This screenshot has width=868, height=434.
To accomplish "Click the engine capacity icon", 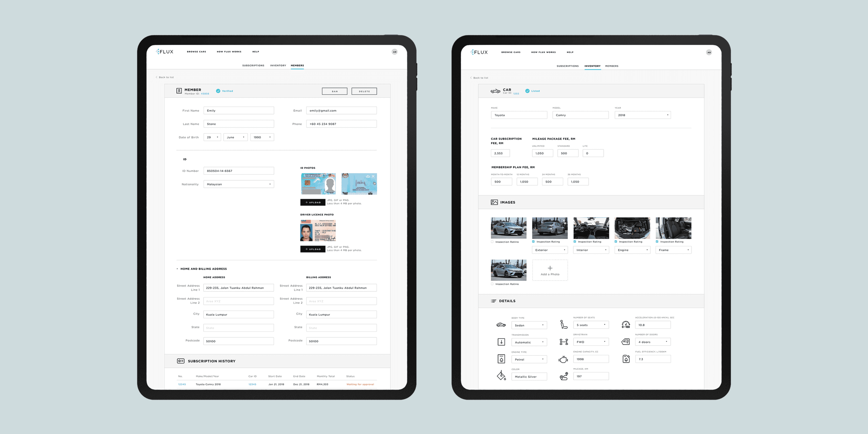I will pyautogui.click(x=563, y=359).
